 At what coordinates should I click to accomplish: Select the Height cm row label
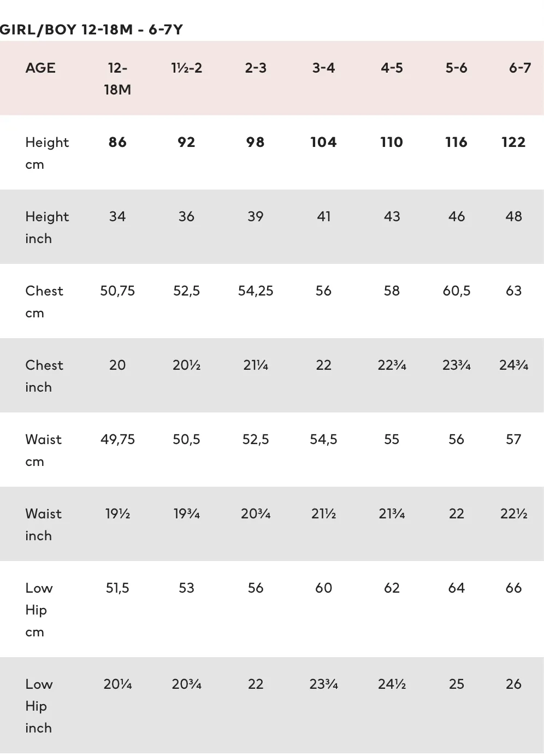[x=47, y=153]
